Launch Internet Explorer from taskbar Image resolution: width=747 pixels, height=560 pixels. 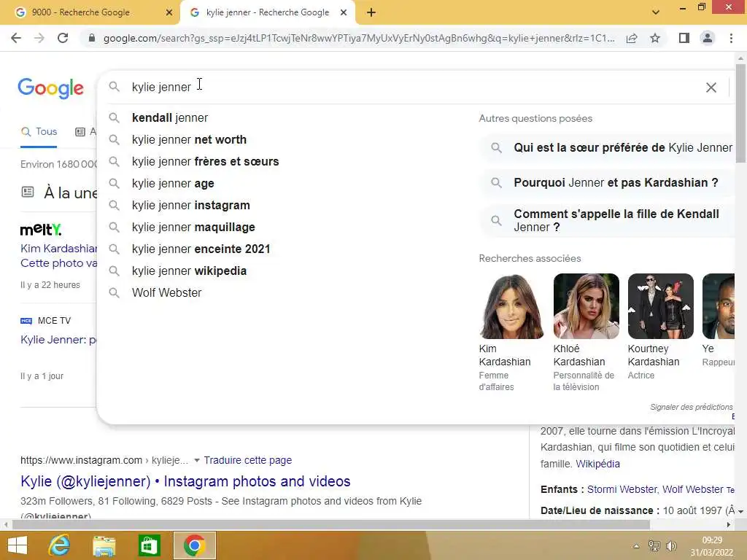(59, 545)
